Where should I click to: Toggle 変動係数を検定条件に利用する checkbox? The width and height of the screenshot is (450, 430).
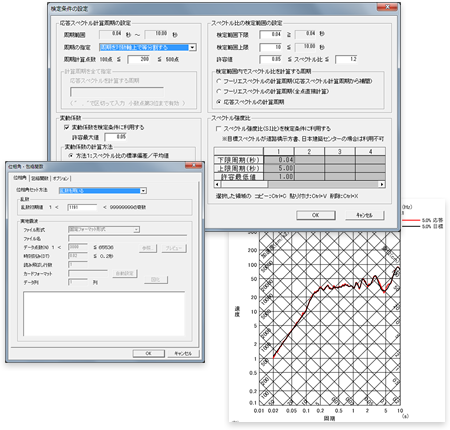click(x=67, y=127)
